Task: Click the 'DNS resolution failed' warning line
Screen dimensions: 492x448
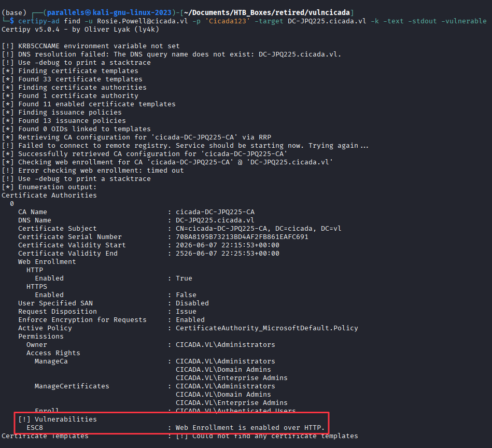Action: point(171,54)
